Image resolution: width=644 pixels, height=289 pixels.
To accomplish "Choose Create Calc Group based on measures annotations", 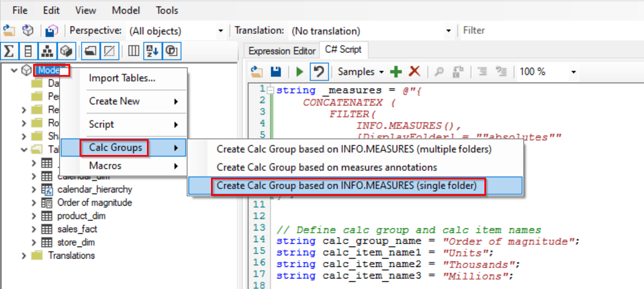I will coord(355,167).
